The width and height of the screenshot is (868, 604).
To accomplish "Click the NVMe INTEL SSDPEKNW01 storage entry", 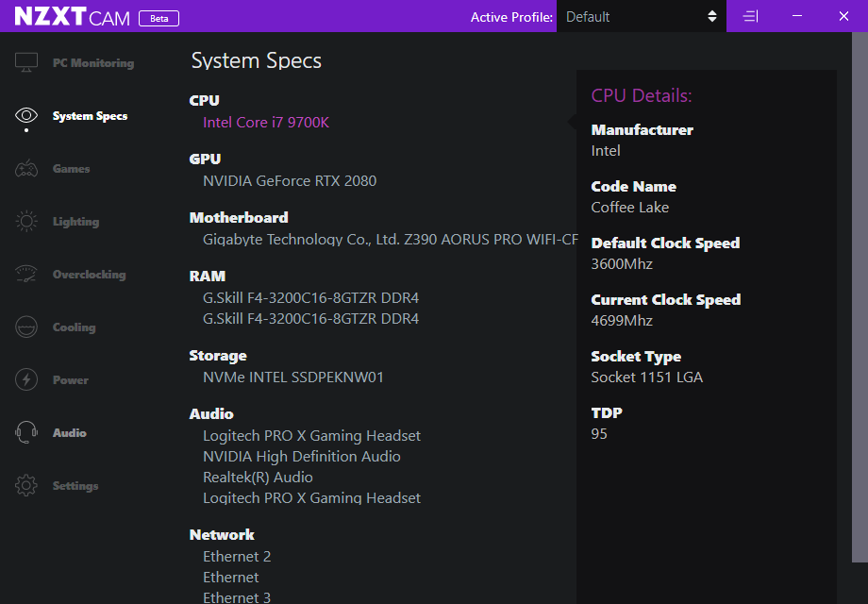I will [293, 377].
